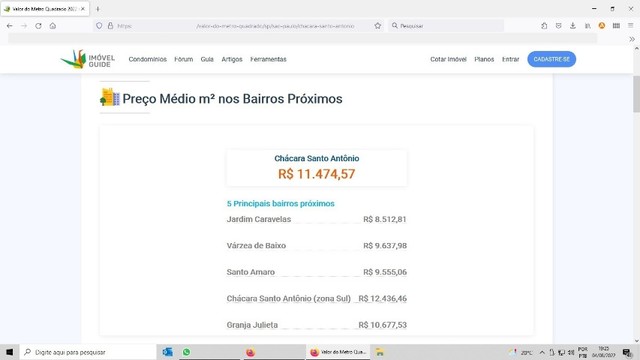Click the building icon beside the heading
640x360 pixels.
click(110, 97)
